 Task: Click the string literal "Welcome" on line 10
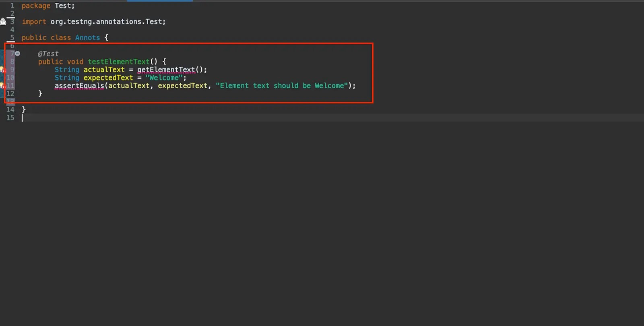[164, 78]
